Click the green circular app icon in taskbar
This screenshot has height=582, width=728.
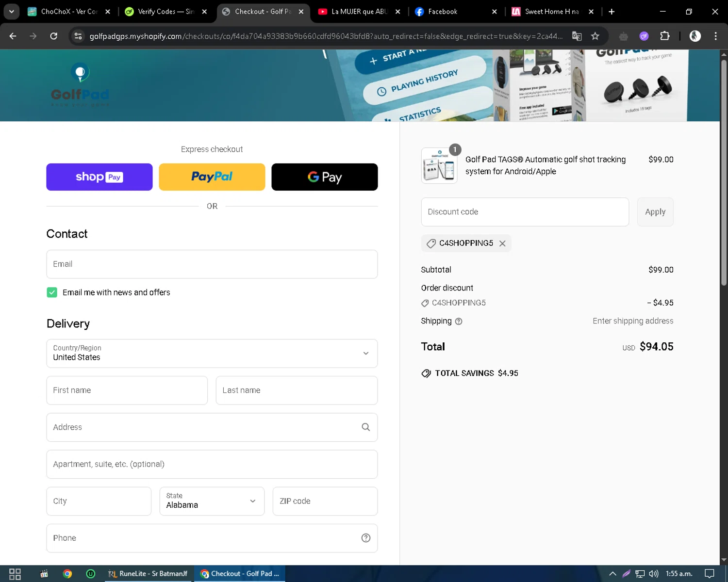90,574
